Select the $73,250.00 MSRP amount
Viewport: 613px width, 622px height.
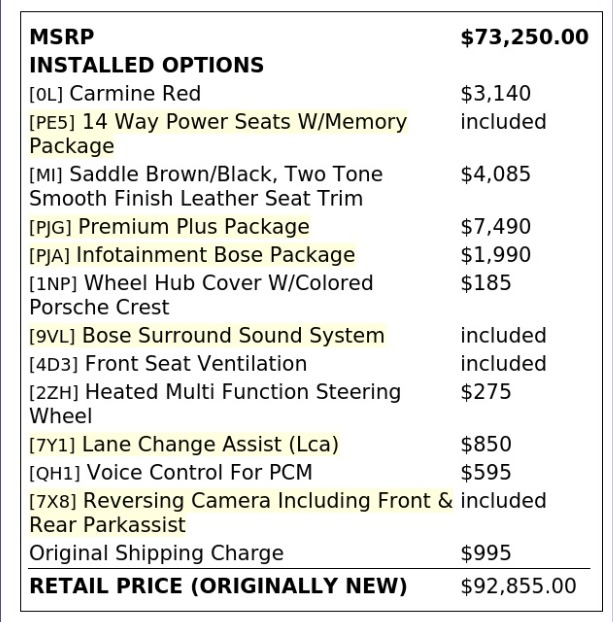pos(524,37)
